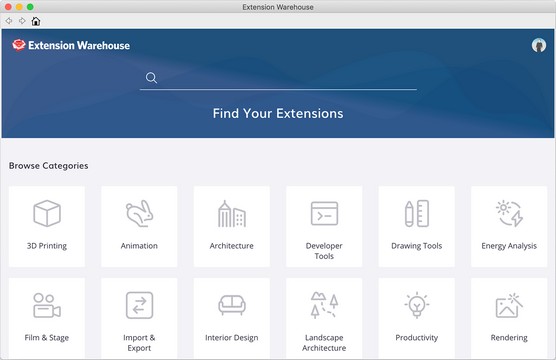Click the back navigation arrow
Screen dimensions: 556x360
pos(9,21)
